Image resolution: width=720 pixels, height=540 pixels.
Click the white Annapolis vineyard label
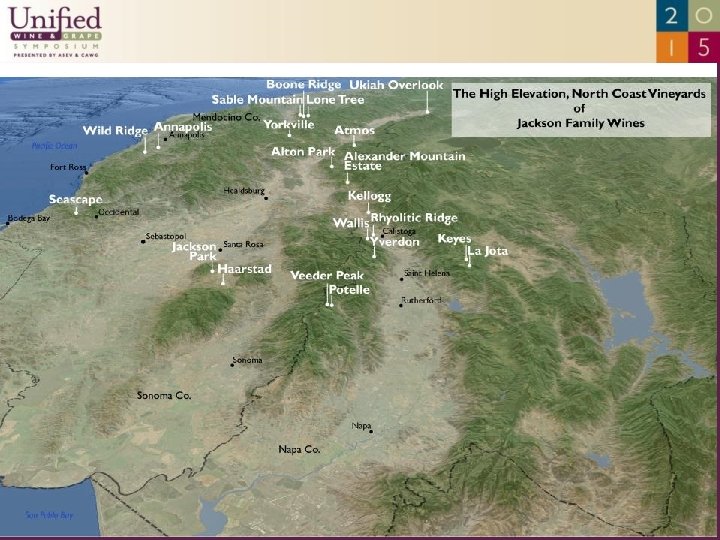click(x=183, y=127)
